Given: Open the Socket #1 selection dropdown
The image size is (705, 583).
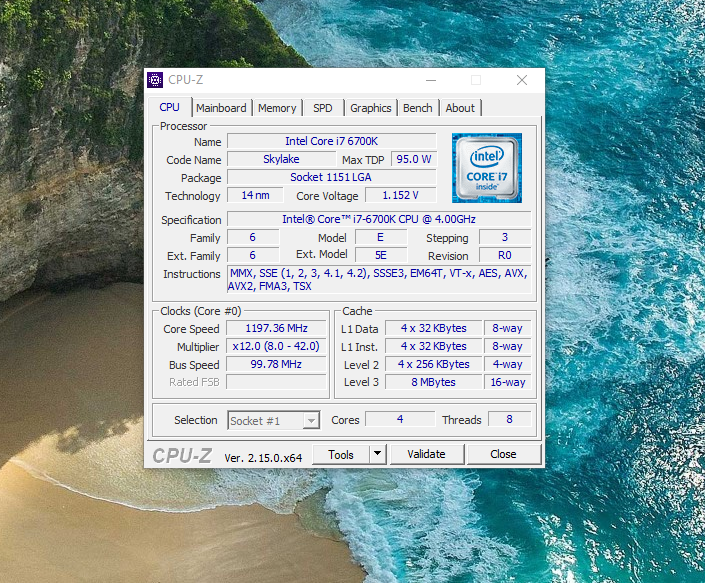Looking at the screenshot, I should click(x=274, y=420).
